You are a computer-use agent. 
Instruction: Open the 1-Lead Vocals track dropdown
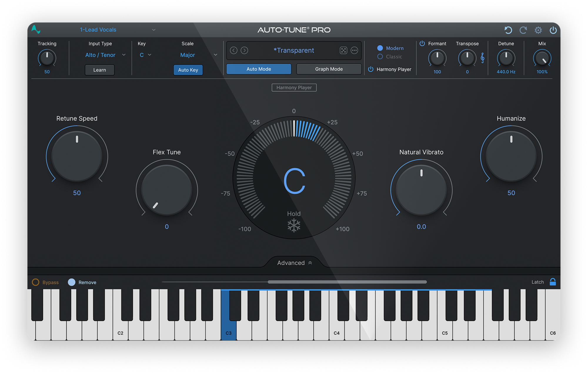(x=118, y=30)
